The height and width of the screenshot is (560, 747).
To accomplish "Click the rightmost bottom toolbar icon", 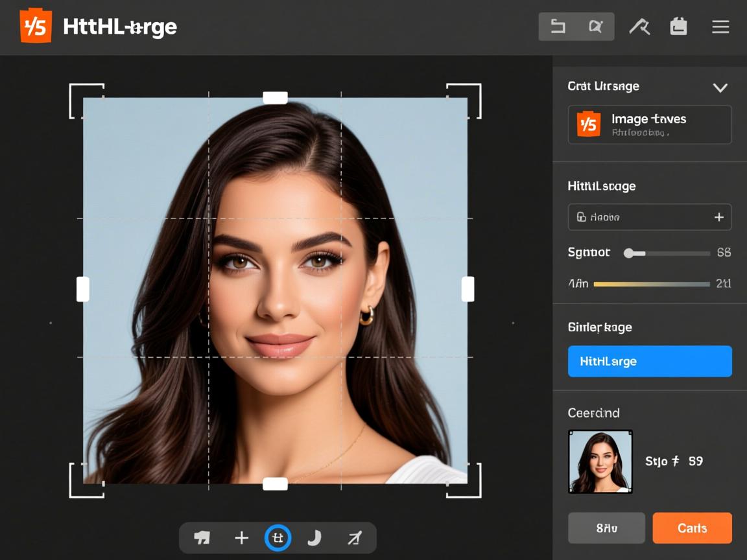I will point(353,538).
